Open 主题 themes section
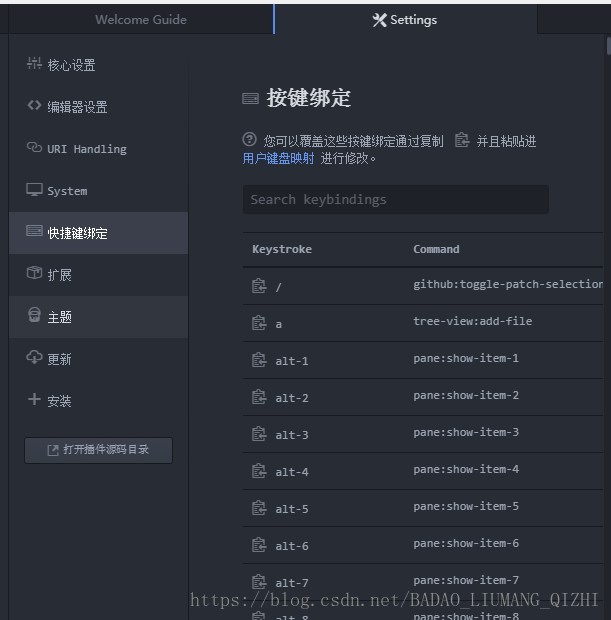 click(98, 317)
